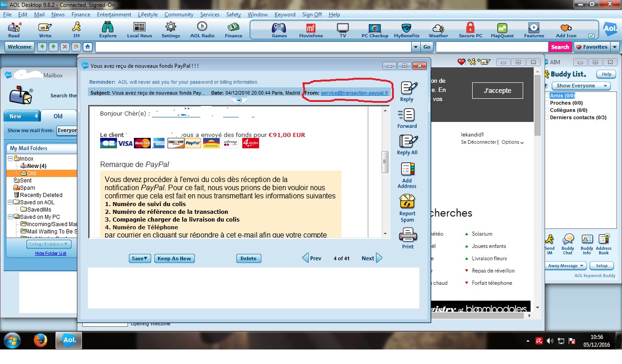Open the Address Book in Buddy List
Screen dimensions: 622x364
coord(604,243)
